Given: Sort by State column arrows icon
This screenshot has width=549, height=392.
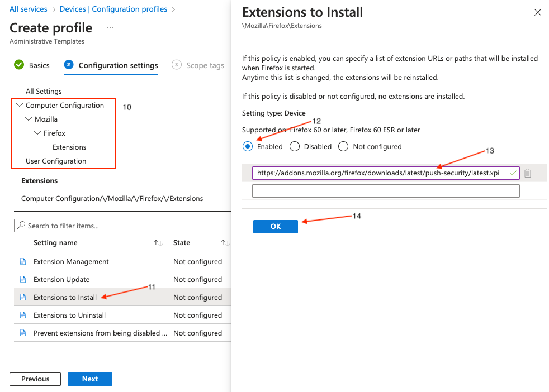Looking at the screenshot, I should point(225,242).
